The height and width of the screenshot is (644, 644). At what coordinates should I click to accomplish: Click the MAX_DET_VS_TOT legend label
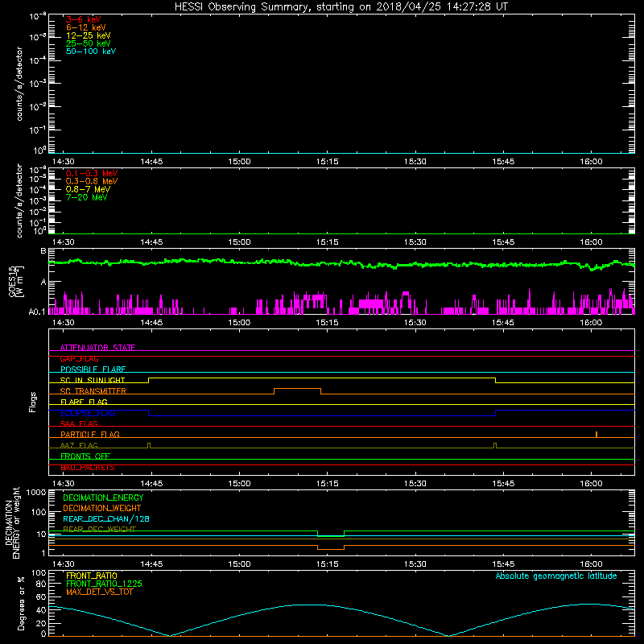(100, 592)
